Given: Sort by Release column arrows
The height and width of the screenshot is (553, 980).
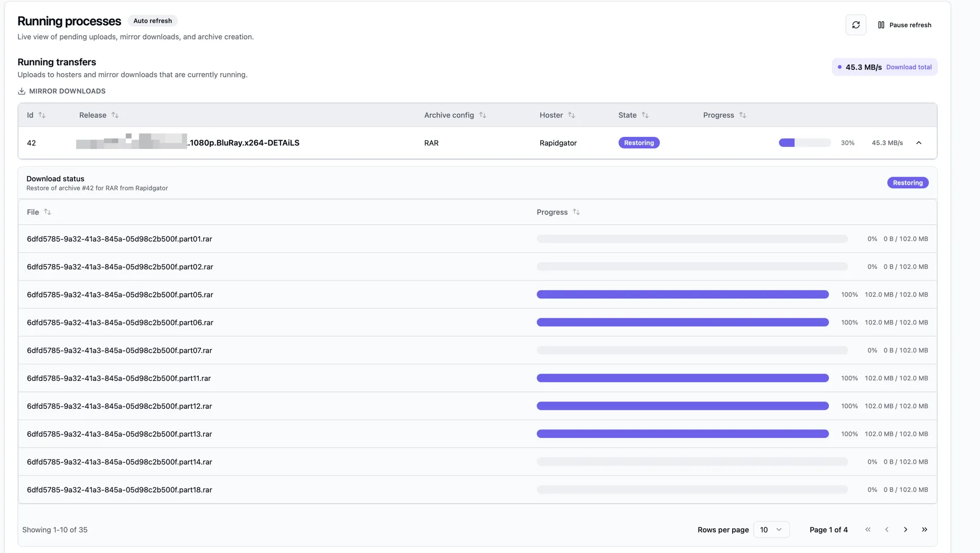Looking at the screenshot, I should (115, 115).
